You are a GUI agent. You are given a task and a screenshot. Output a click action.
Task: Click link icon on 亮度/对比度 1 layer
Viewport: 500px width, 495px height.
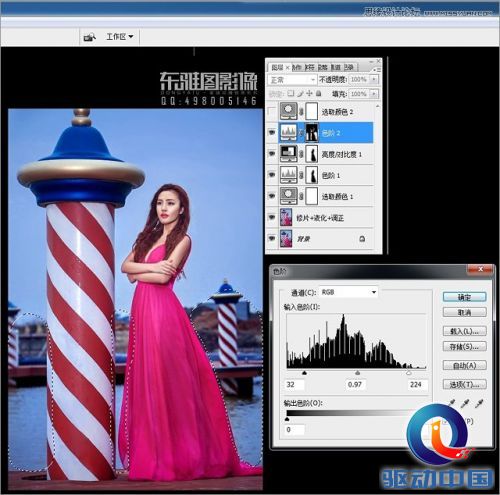coord(301,154)
